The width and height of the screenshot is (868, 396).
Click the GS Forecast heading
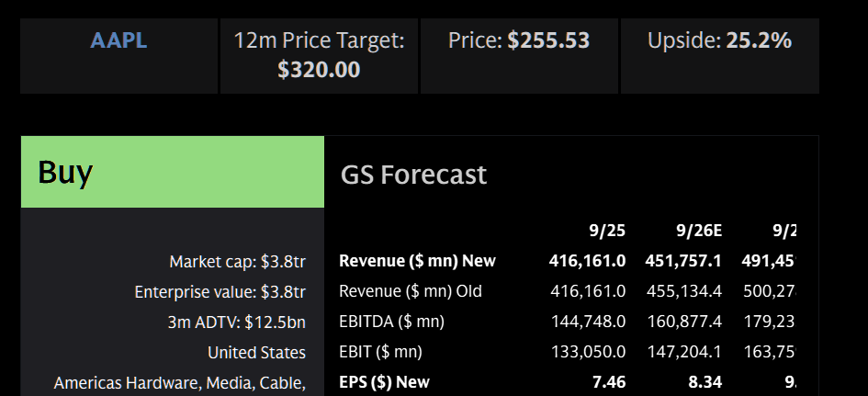point(413,174)
